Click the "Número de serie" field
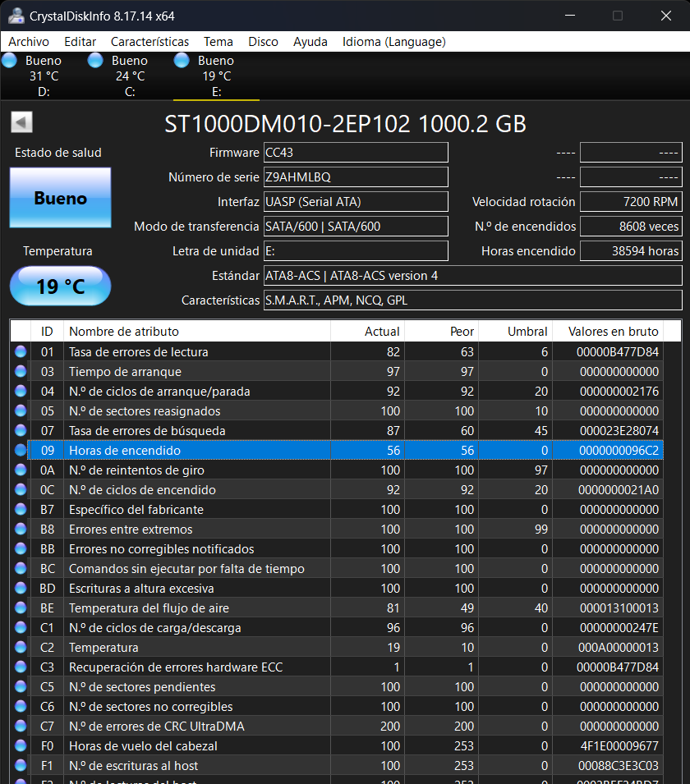Viewport: 690px width, 784px height. pyautogui.click(x=356, y=177)
